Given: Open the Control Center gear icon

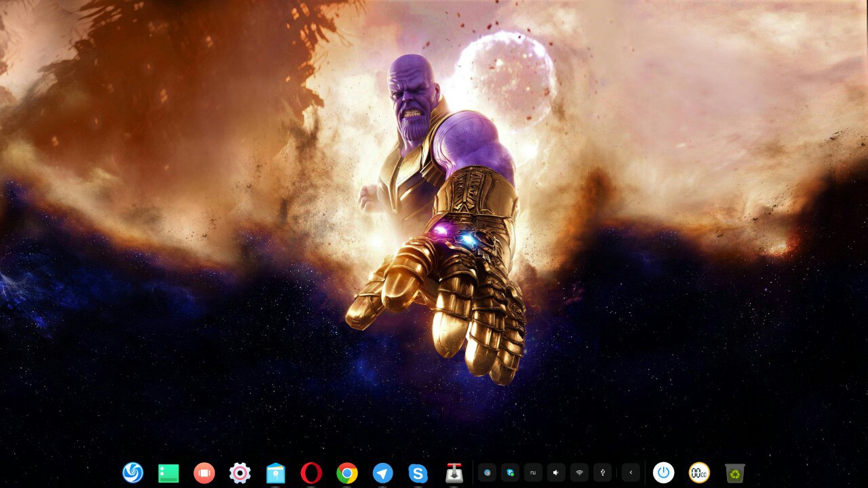Looking at the screenshot, I should (x=240, y=472).
